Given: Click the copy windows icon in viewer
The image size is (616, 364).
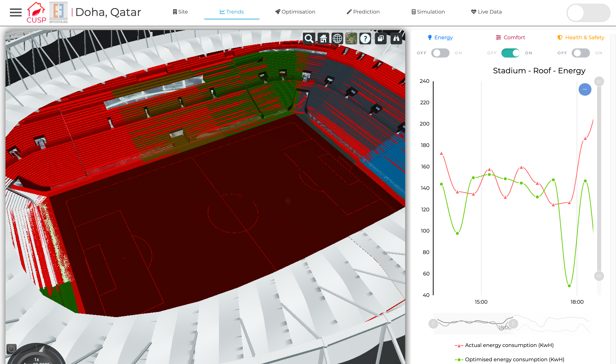Looking at the screenshot, I should click(x=381, y=38).
